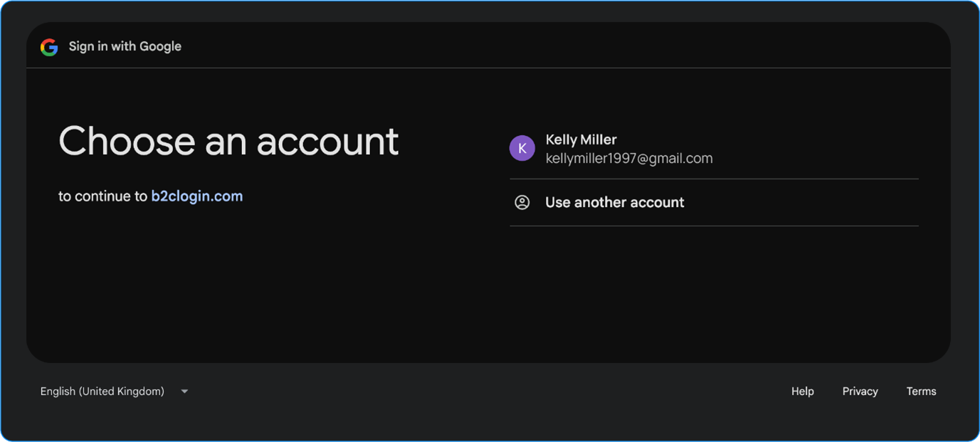Image resolution: width=980 pixels, height=442 pixels.
Task: Open the b2clogin.com link
Action: coord(196,196)
